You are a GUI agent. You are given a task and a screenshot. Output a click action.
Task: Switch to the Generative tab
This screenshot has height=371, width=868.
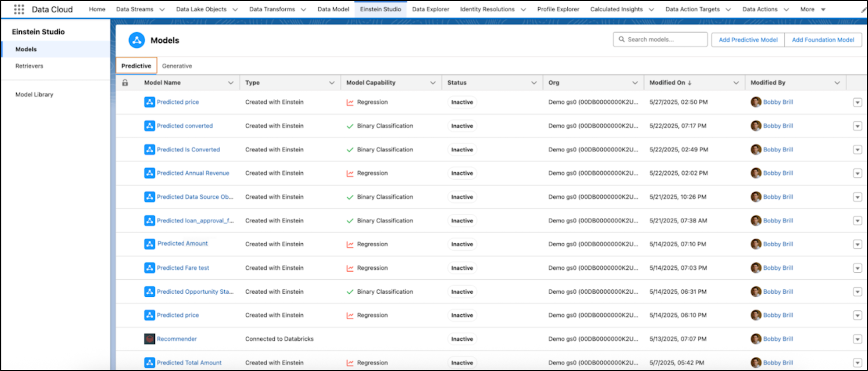pyautogui.click(x=177, y=66)
